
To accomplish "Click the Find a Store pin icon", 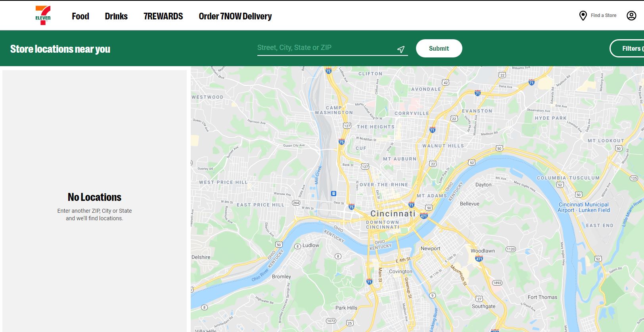I will tap(583, 16).
